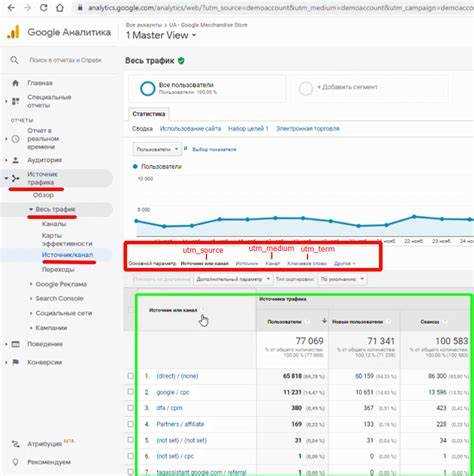Expand the Google Реклама subsection
Screen dimensions: 474x476
(31, 284)
